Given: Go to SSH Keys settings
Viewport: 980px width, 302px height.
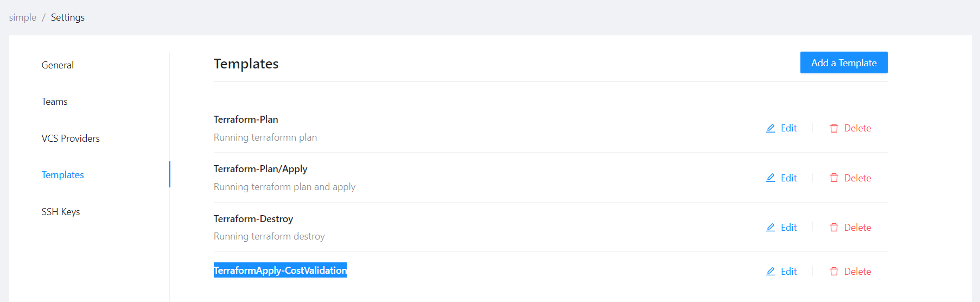Looking at the screenshot, I should pyautogui.click(x=61, y=212).
